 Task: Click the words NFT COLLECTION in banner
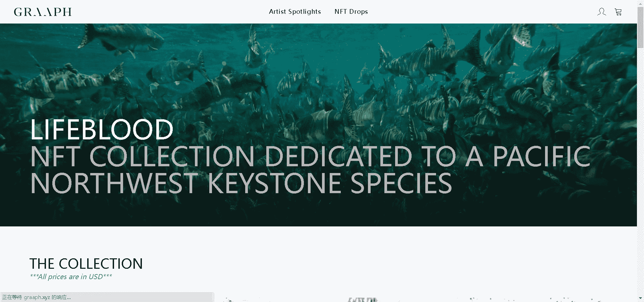(142, 157)
